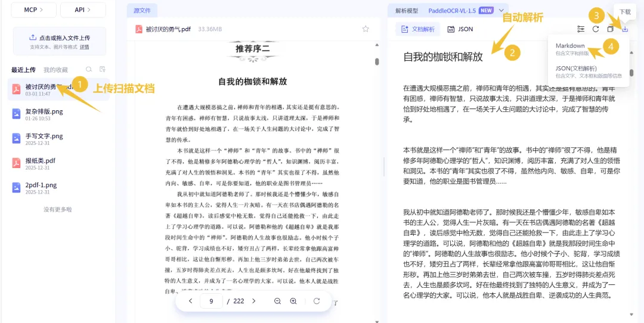Click the NEW badge next to model name
The height and width of the screenshot is (323, 644).
[x=487, y=11]
